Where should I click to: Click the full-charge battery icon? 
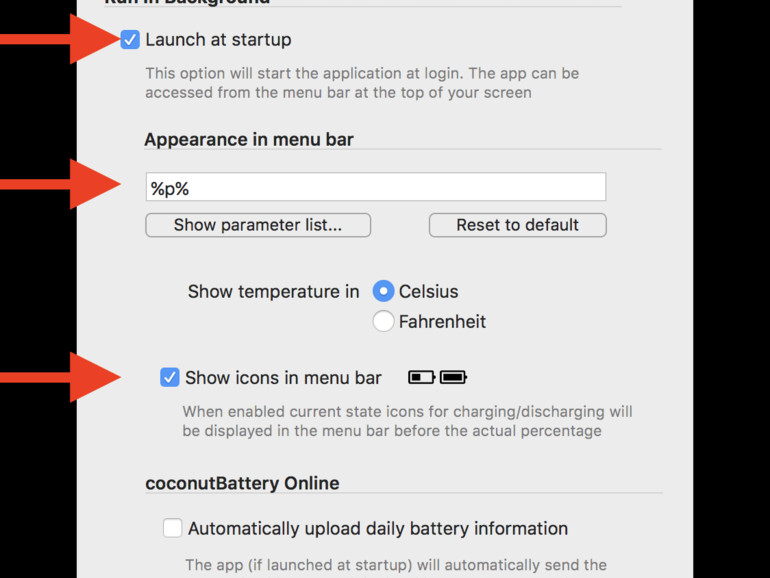(x=453, y=377)
